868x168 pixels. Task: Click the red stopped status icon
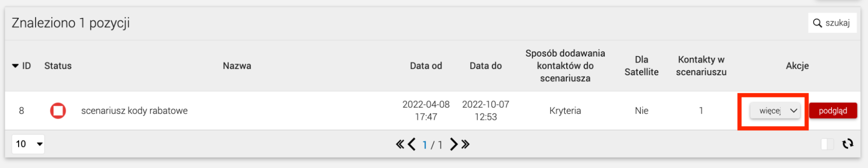[58, 111]
